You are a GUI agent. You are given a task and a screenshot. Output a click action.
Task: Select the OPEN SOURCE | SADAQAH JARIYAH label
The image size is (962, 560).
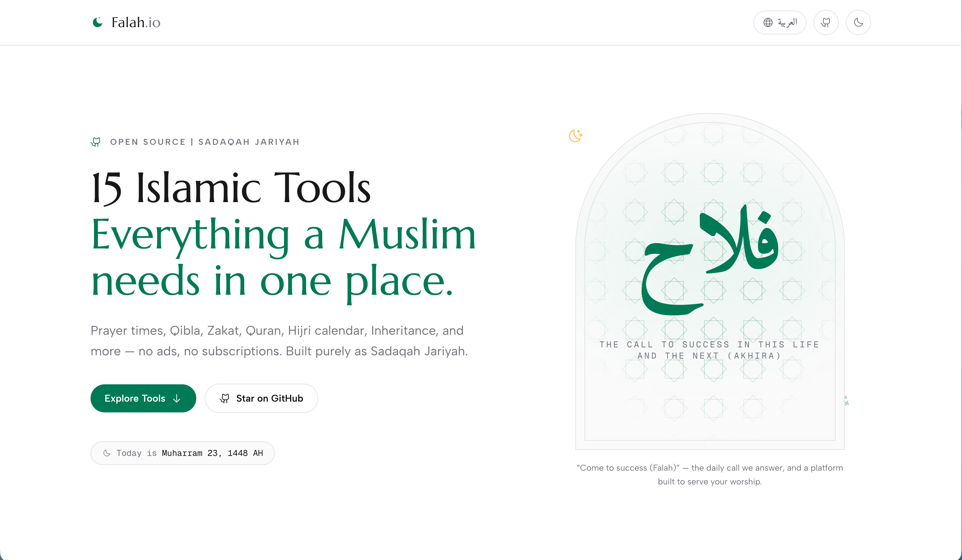pos(205,142)
